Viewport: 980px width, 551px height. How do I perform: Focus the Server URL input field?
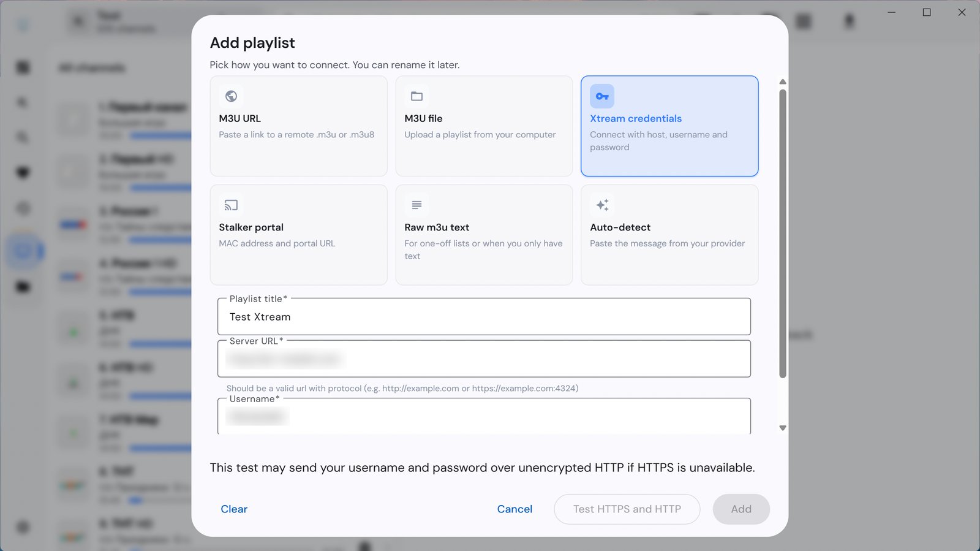tap(484, 359)
